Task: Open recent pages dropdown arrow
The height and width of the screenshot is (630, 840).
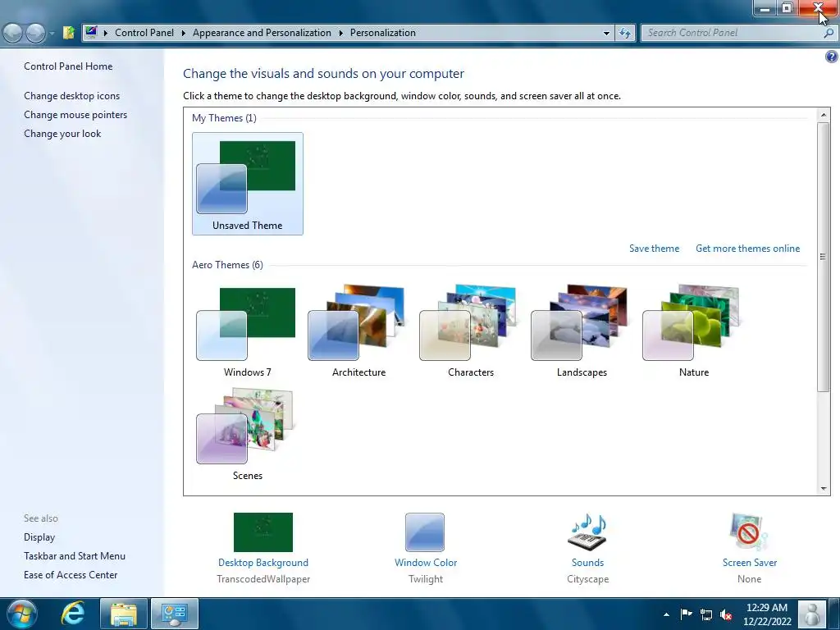Action: point(52,33)
